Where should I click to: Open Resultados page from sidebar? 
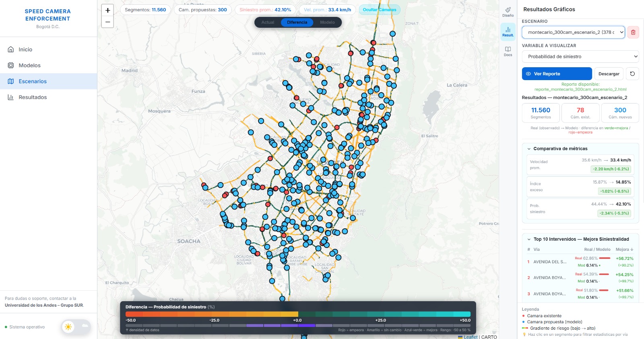coord(33,97)
